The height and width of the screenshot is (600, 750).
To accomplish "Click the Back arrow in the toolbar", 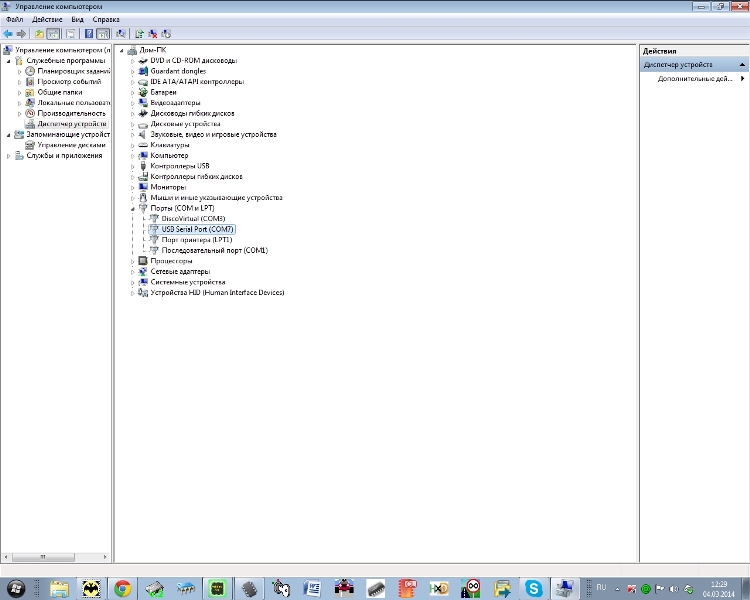I will (x=8, y=33).
